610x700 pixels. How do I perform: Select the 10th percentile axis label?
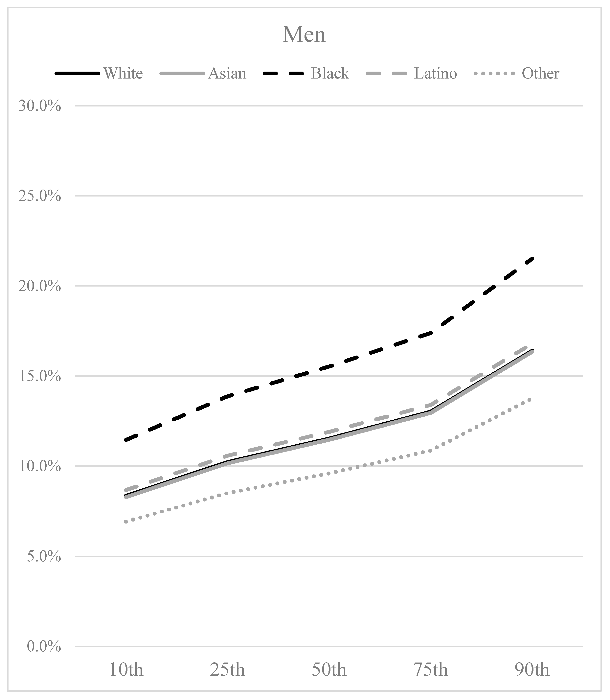[x=126, y=670]
